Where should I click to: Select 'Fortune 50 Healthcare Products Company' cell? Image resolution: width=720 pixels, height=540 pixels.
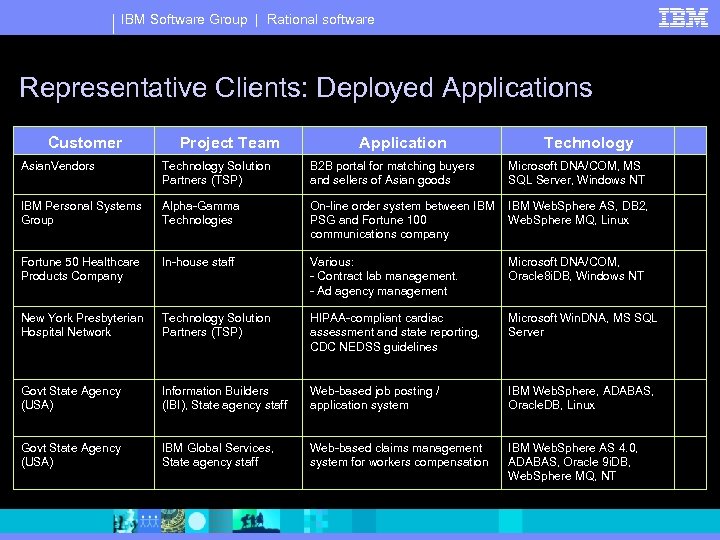pos(84,278)
